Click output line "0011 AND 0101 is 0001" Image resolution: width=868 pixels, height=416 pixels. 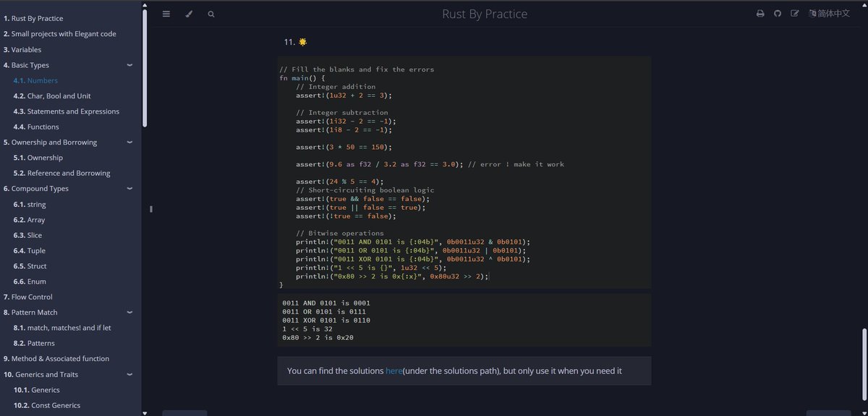[x=325, y=303]
